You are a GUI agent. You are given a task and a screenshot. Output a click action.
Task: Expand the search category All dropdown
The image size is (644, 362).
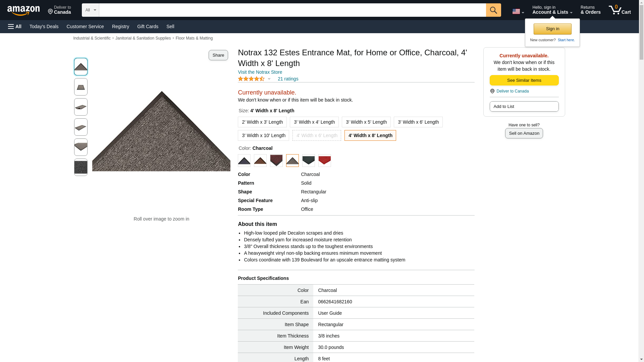[91, 10]
